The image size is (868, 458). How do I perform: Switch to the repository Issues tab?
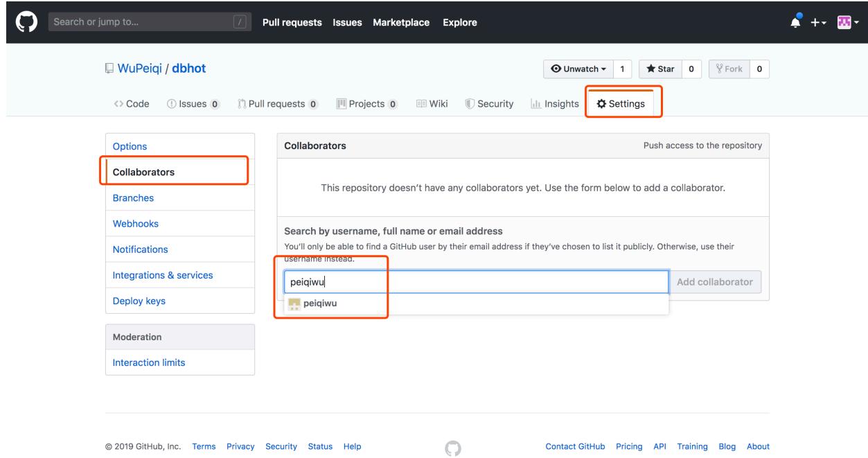193,104
